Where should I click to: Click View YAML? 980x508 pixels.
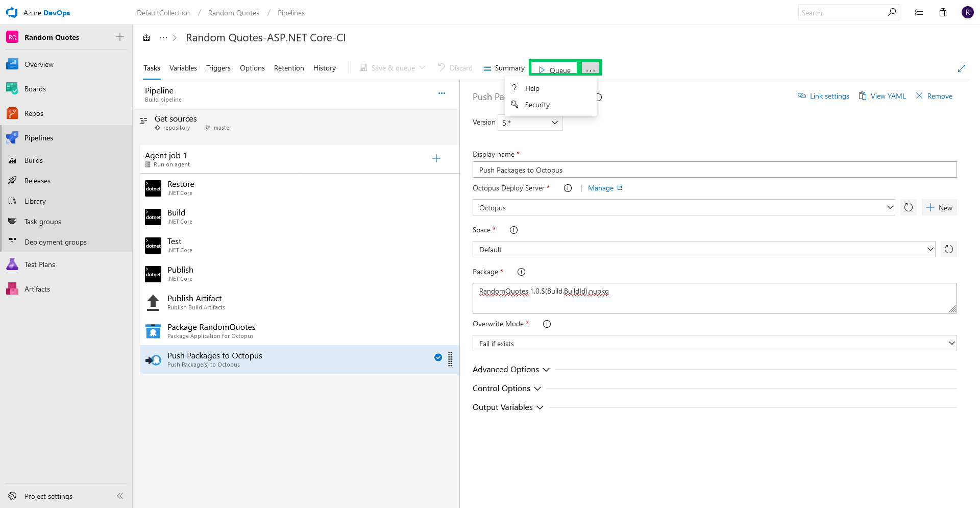pyautogui.click(x=883, y=96)
